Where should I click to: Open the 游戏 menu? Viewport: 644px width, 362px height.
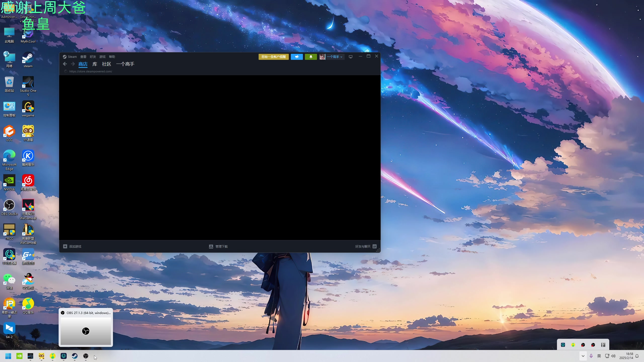pos(102,57)
